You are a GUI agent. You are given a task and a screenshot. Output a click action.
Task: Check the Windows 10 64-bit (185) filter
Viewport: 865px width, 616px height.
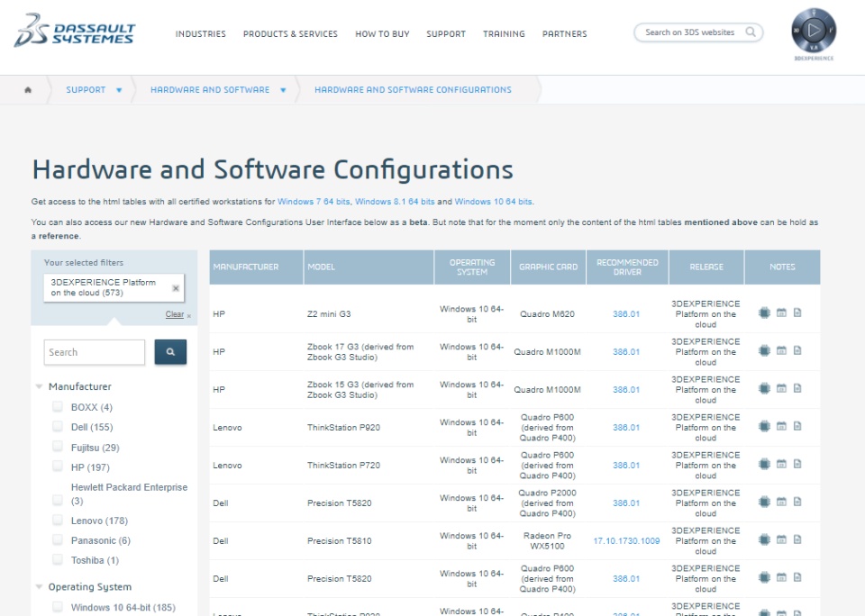(58, 607)
